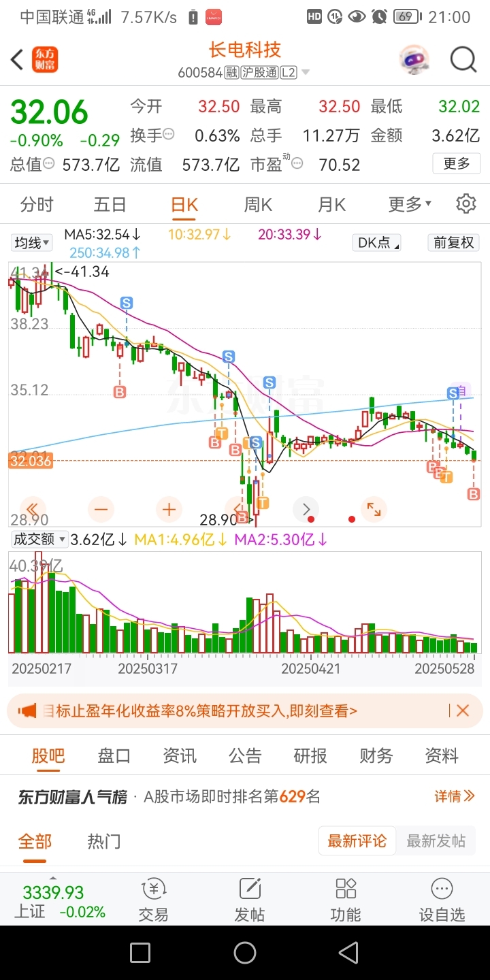490x980 pixels.
Task: Tap the 更多 quote details button
Action: (457, 163)
